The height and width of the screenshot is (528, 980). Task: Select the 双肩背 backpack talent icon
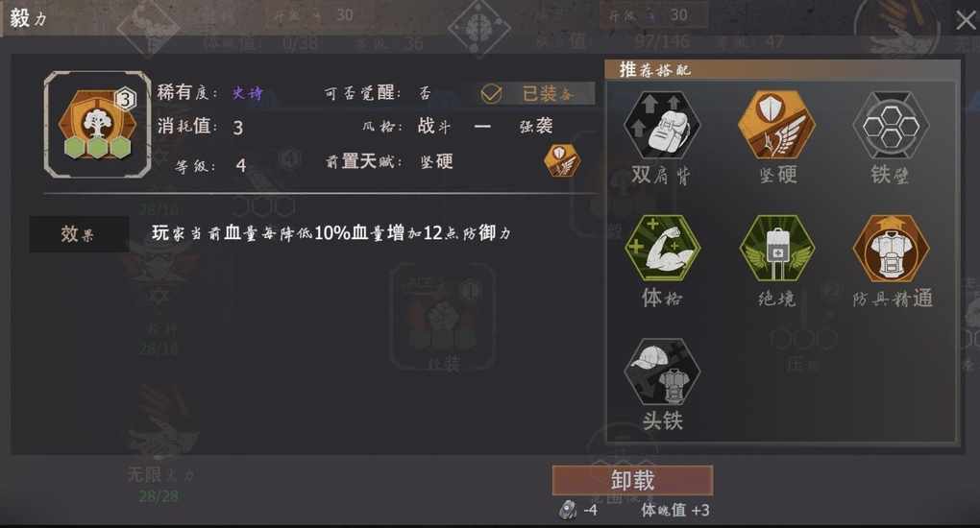[662, 125]
